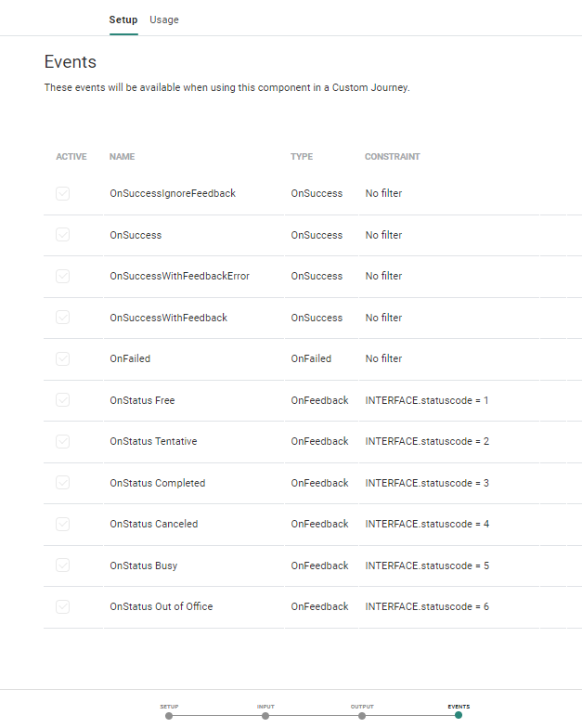Toggle OnStatus Tentative active checkbox

(62, 441)
